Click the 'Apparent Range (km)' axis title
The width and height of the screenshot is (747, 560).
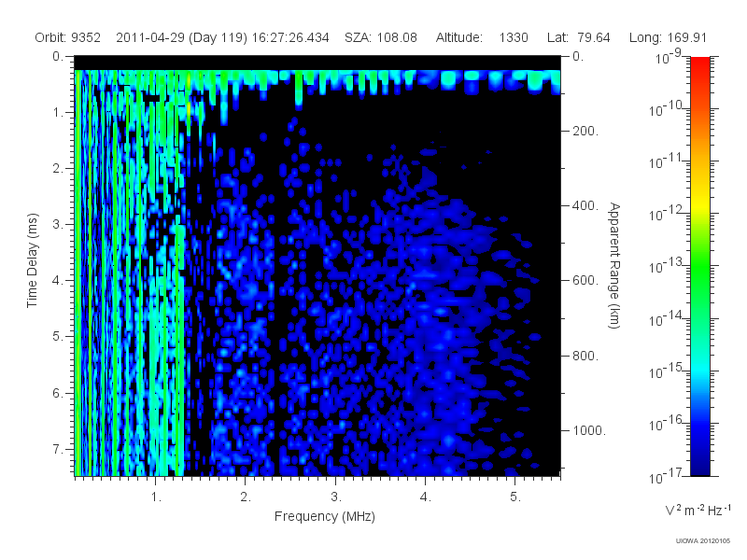click(614, 265)
